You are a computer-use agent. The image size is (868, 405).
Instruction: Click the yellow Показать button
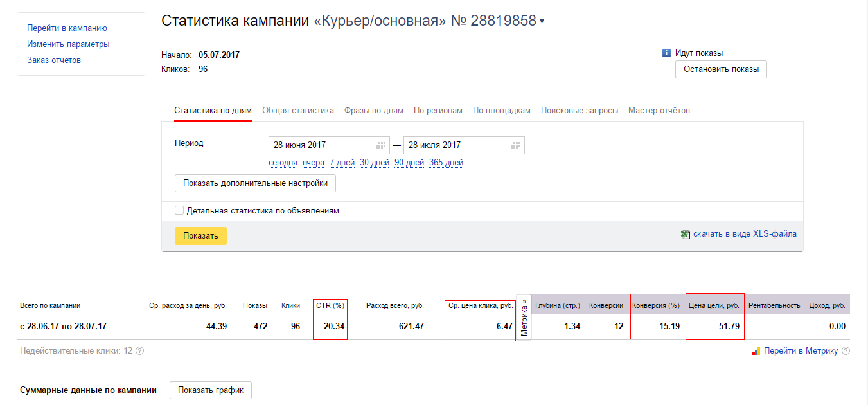click(200, 236)
